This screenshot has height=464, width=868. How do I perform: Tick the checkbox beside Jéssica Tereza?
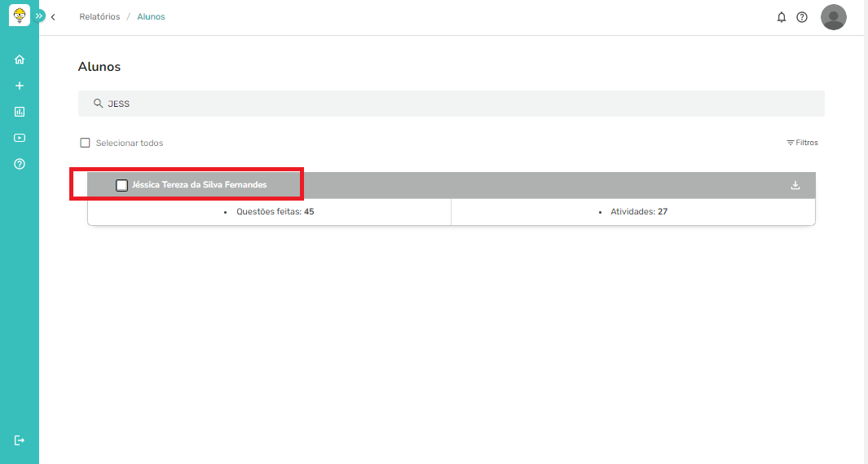121,185
